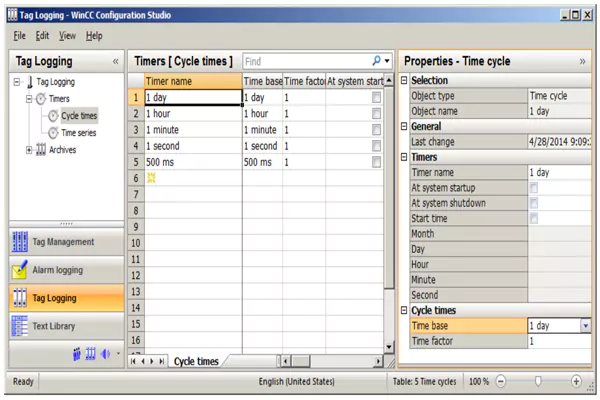
Task: Collapse the Tag Logging navigation pane
Action: coord(116,61)
